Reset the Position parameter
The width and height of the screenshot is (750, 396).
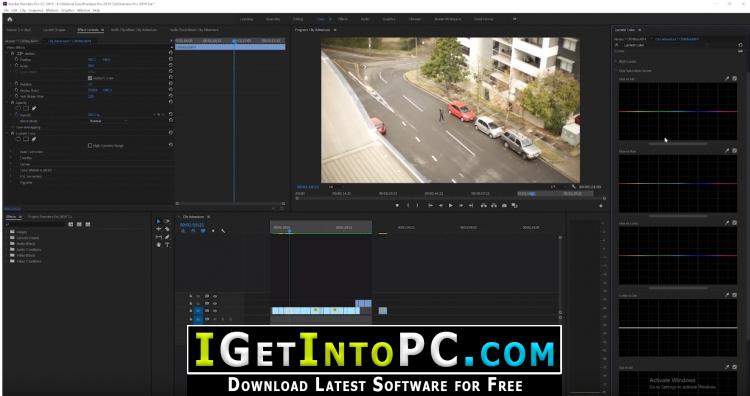pyautogui.click(x=171, y=59)
